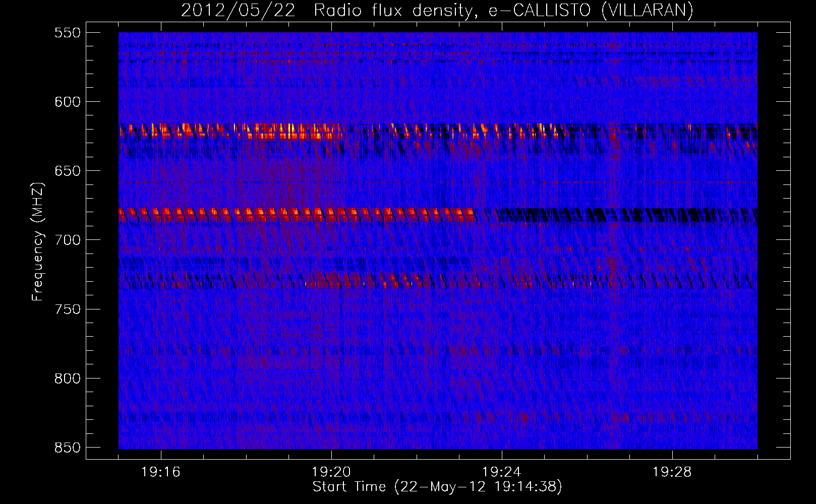Click the 750 frequency tick label

(68, 309)
